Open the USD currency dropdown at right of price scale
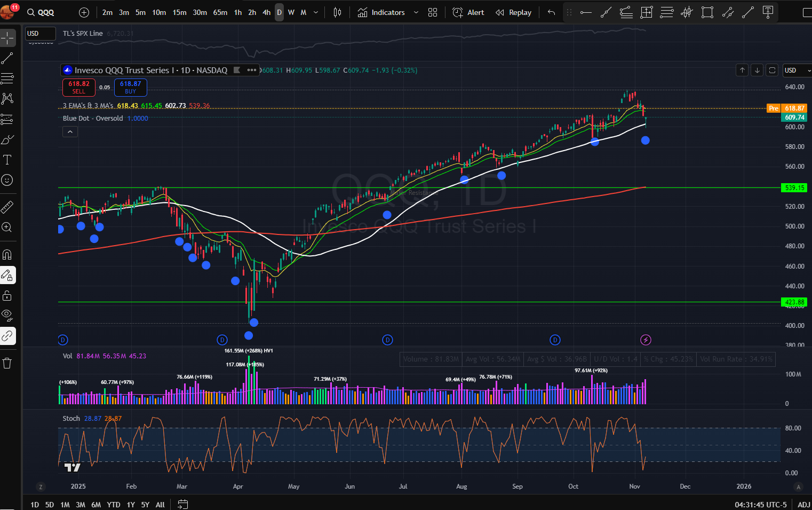 pos(797,70)
